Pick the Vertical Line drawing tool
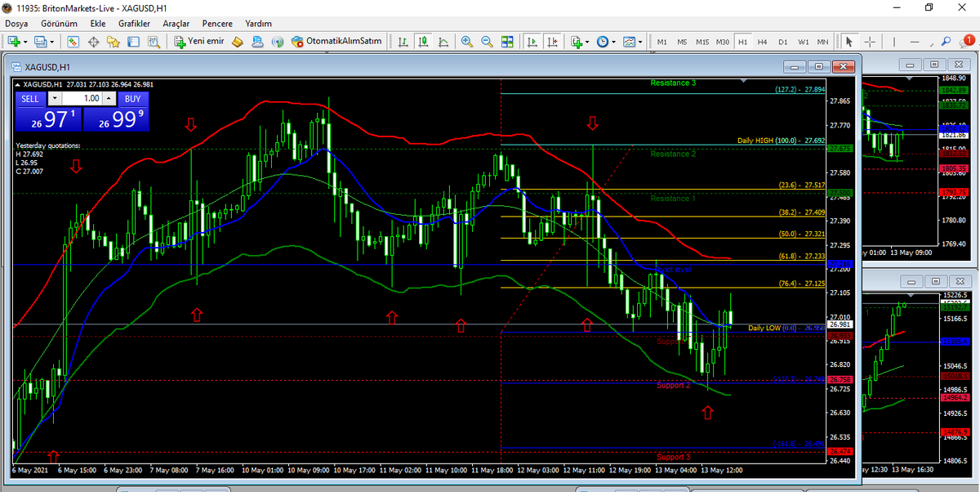Viewport: 980px width, 492px height. [894, 41]
